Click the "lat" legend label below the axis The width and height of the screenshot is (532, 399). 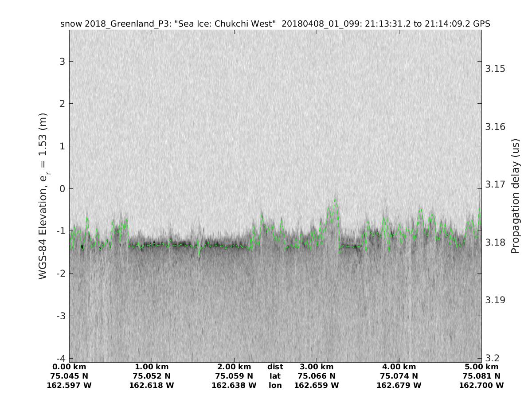275,376
